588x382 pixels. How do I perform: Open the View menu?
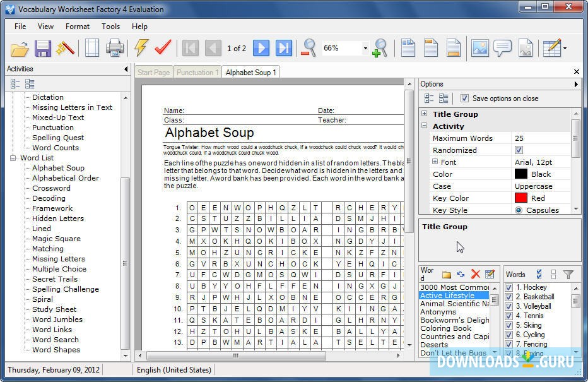tap(46, 27)
